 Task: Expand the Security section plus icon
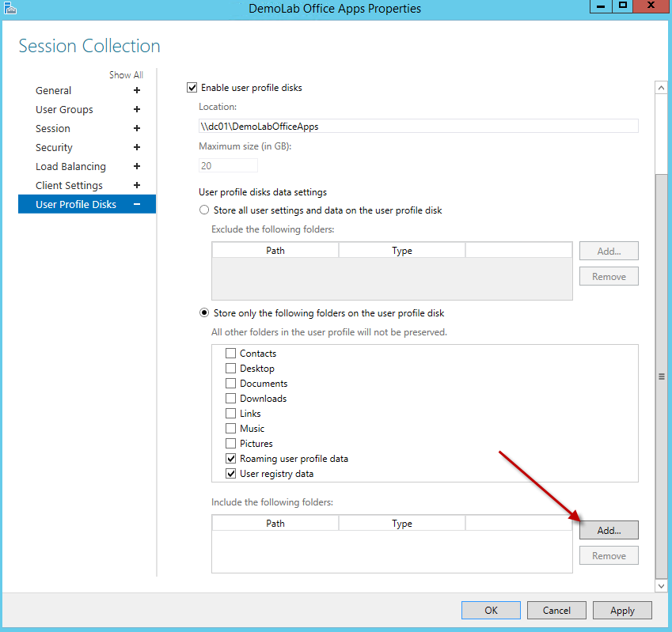coord(137,148)
